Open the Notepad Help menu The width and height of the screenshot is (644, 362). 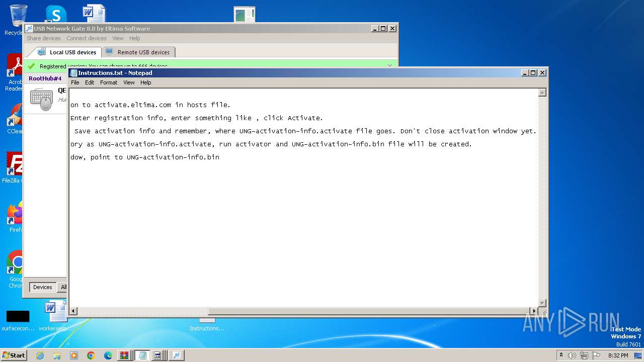(146, 82)
